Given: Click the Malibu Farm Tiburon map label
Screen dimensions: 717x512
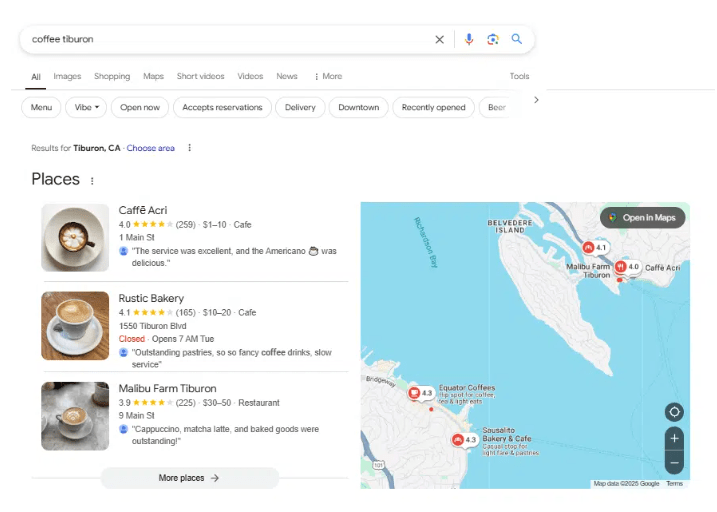Looking at the screenshot, I should click(589, 271).
